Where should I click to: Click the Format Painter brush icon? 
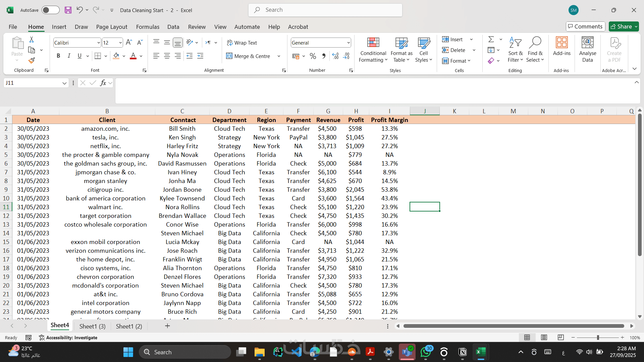point(32,61)
